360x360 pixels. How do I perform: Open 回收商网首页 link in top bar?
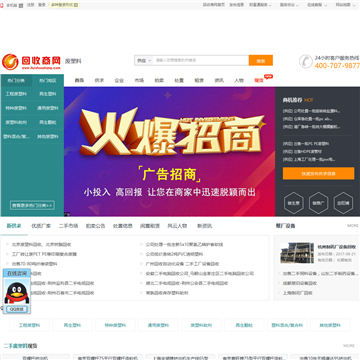(214, 5)
